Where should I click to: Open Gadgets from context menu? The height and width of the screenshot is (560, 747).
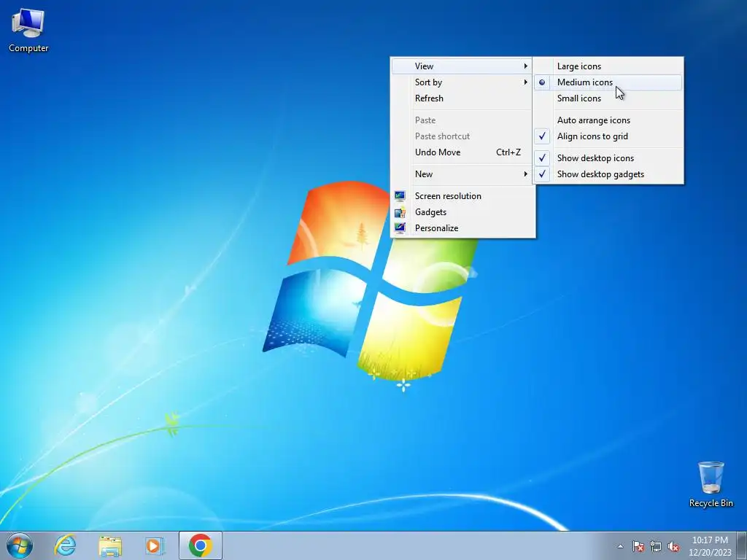(x=462, y=212)
